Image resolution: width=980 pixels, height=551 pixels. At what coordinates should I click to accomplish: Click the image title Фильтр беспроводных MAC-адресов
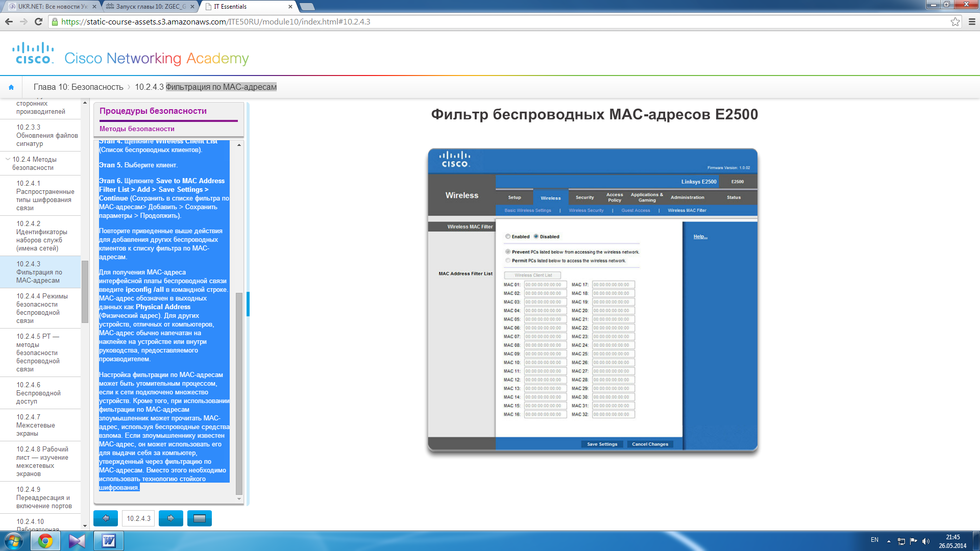(x=595, y=114)
